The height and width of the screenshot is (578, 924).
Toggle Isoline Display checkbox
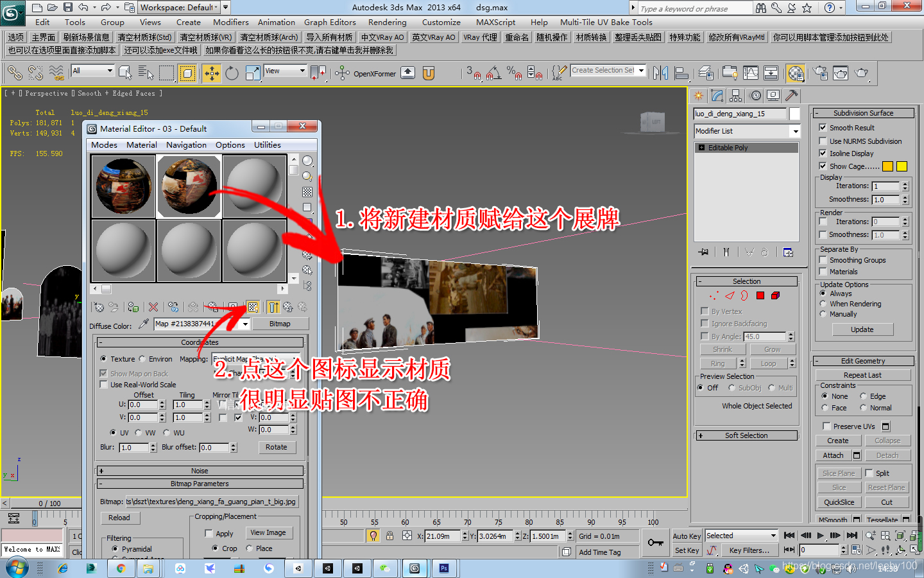[x=823, y=153]
